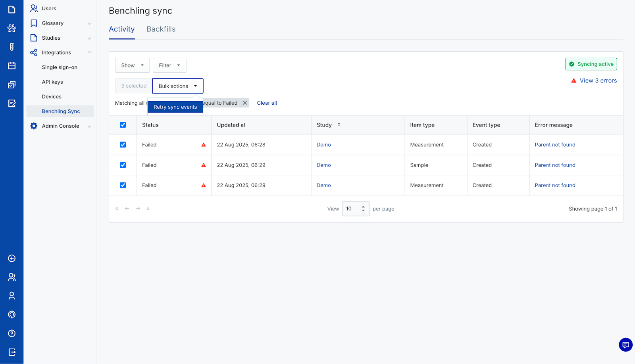The width and height of the screenshot is (635, 364).
Task: Click Clear all filters link
Action: coord(267,103)
